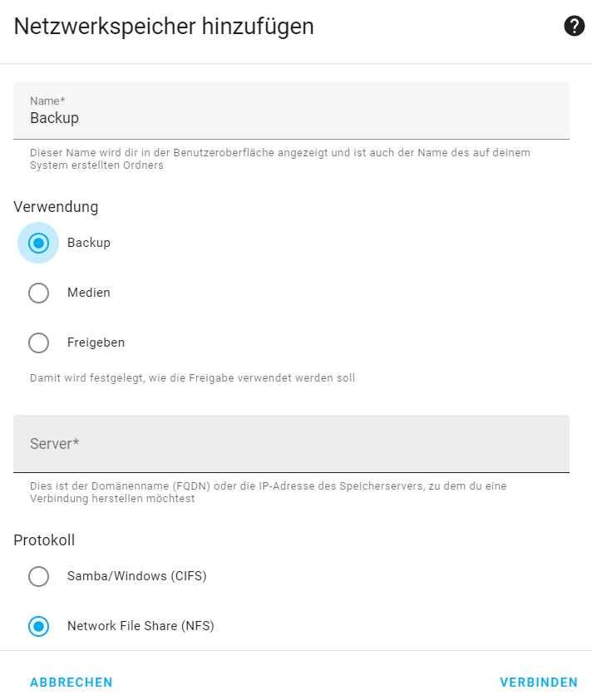Select the Network File Share (NFS) radio circle
The width and height of the screenshot is (592, 700).
coord(38,626)
